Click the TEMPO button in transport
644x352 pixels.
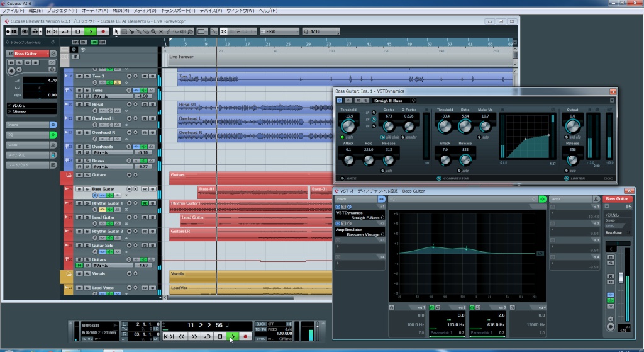[x=261, y=329]
